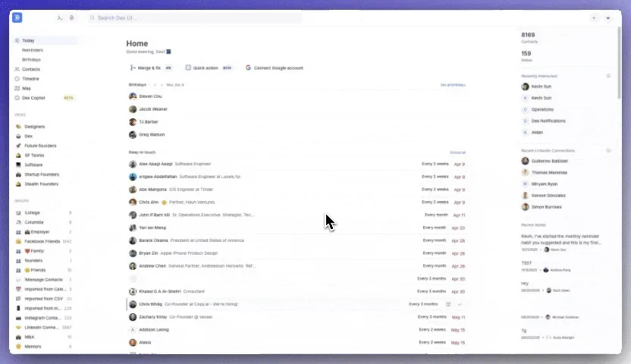Image resolution: width=631 pixels, height=364 pixels.
Task: Open the Instagram Contacts group
Action: (x=43, y=318)
